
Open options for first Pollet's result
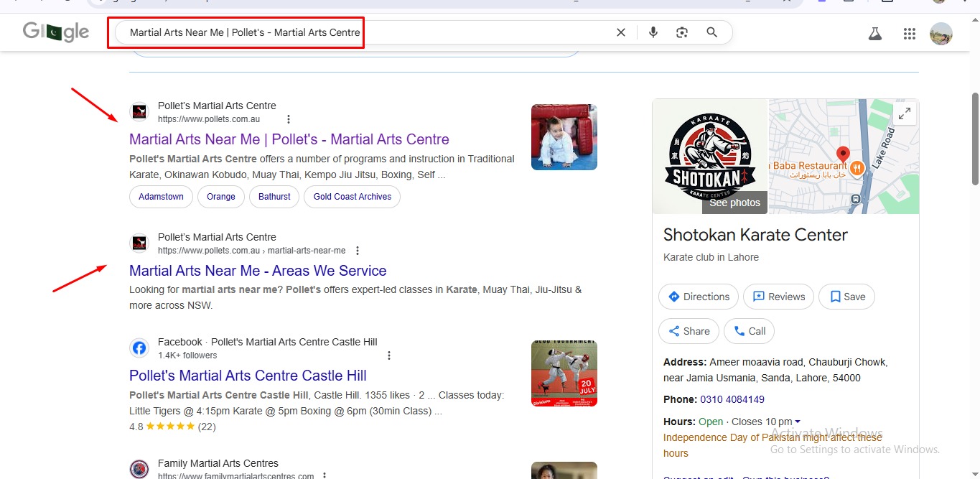289,119
